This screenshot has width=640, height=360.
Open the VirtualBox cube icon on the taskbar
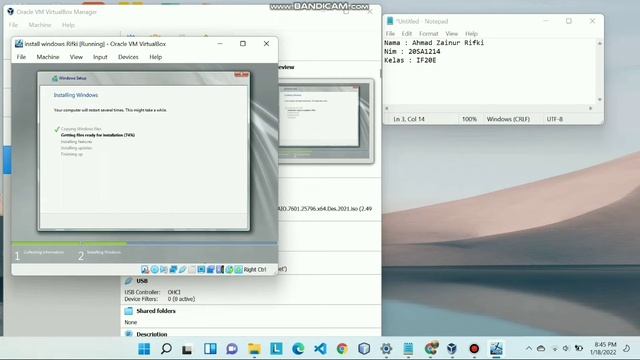coord(452,349)
